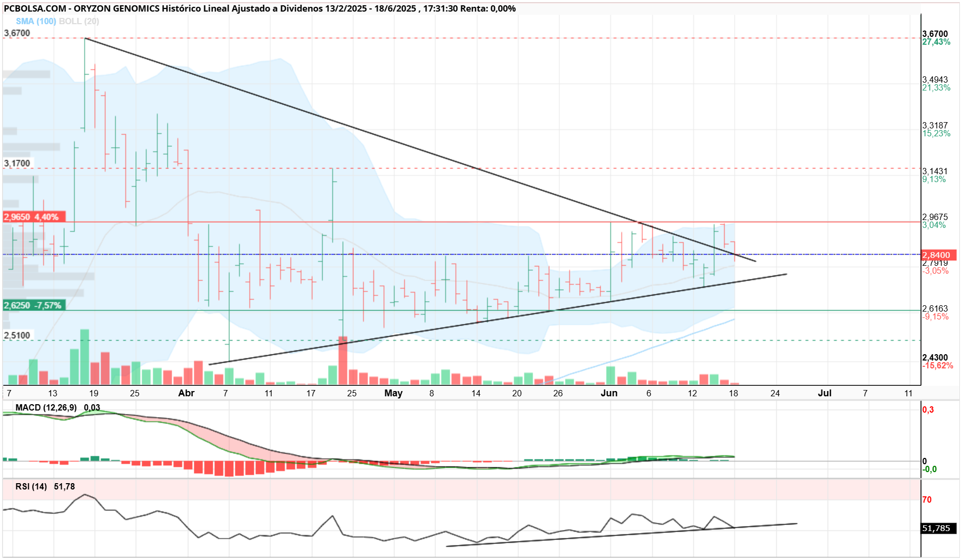This screenshot has width=962, height=560.
Task: Click the red 2,9650 4,40% price tag
Action: pyautogui.click(x=34, y=217)
